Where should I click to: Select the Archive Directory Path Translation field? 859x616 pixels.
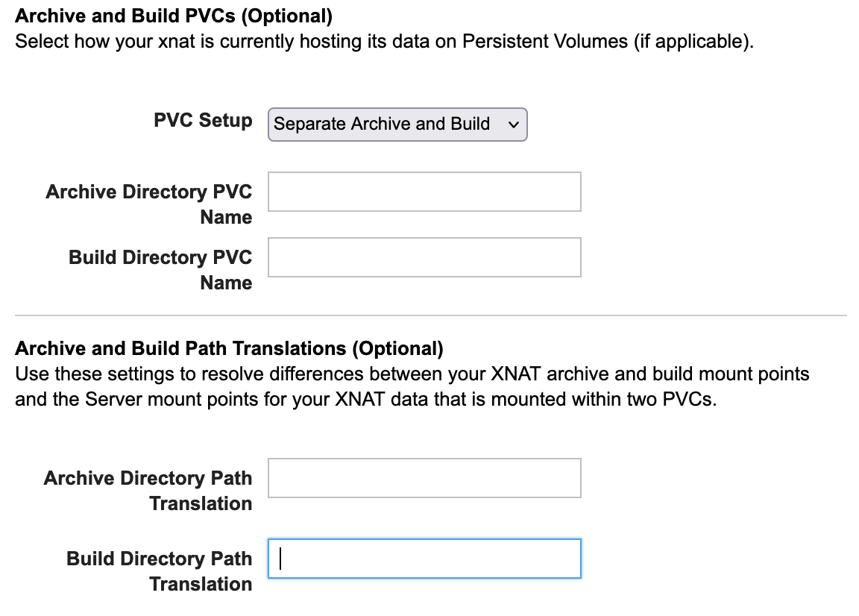[424, 478]
